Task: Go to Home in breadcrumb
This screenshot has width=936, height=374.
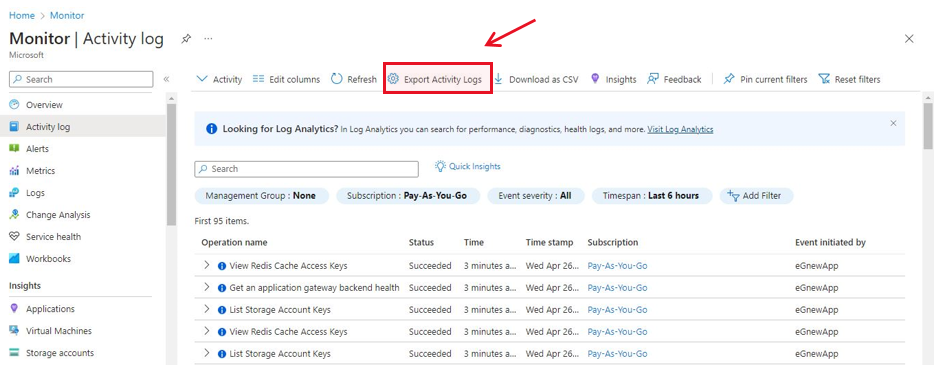Action: tap(21, 16)
